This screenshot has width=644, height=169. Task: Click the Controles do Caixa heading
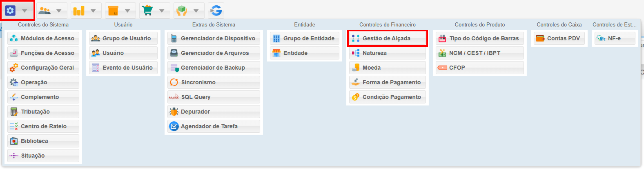[x=559, y=25]
